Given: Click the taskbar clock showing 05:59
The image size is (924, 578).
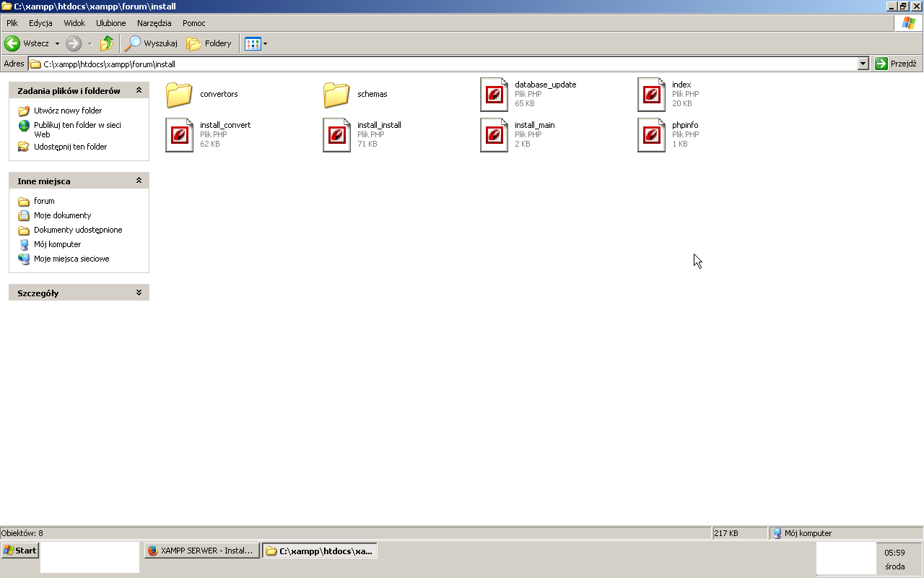Looking at the screenshot, I should tap(894, 553).
